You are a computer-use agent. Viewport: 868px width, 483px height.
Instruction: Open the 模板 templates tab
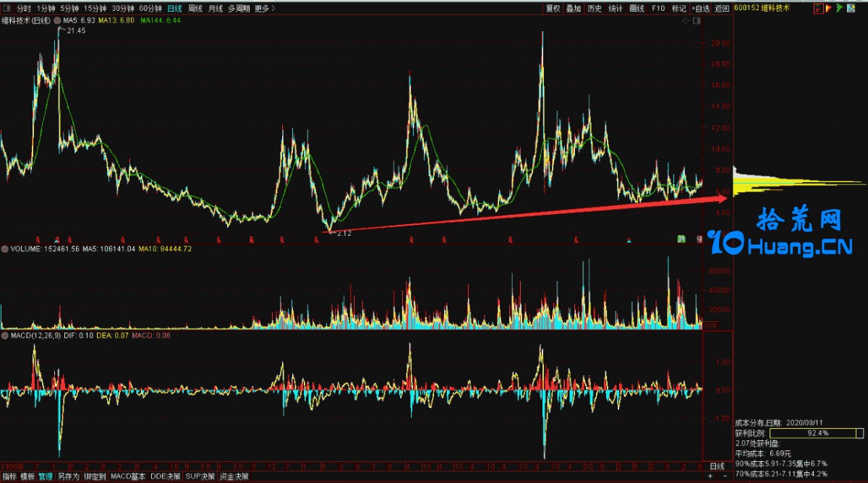coord(27,477)
